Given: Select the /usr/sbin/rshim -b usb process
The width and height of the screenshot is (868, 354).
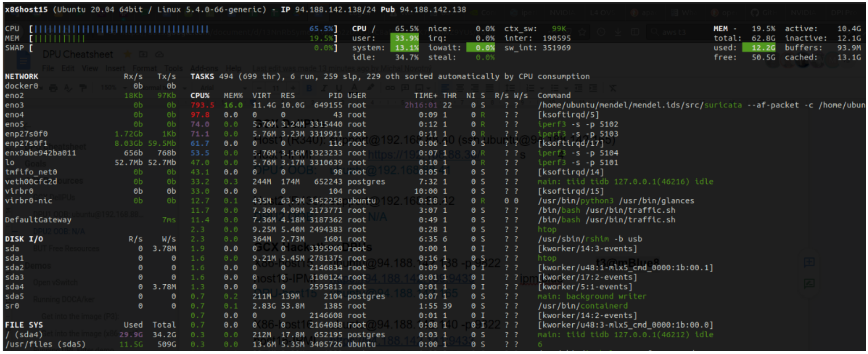Looking at the screenshot, I should [x=590, y=239].
